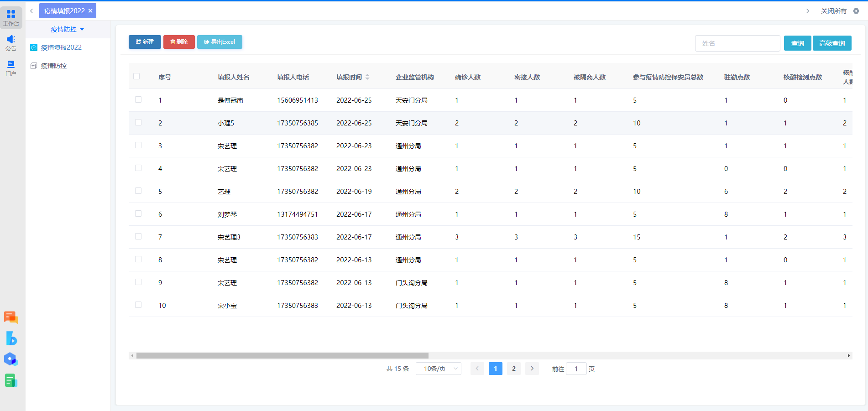Viewport: 868px width, 411px height.
Task: Click the tab bar right arrow
Action: (x=807, y=11)
